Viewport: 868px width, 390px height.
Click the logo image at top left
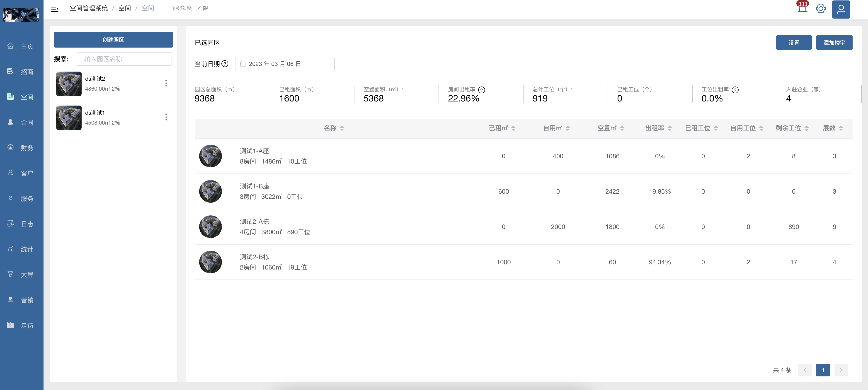coord(21,14)
